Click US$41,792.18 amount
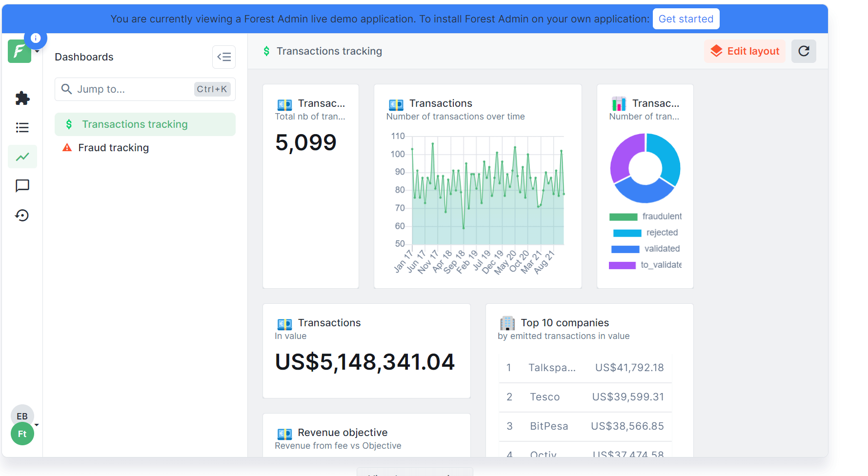 (x=629, y=368)
